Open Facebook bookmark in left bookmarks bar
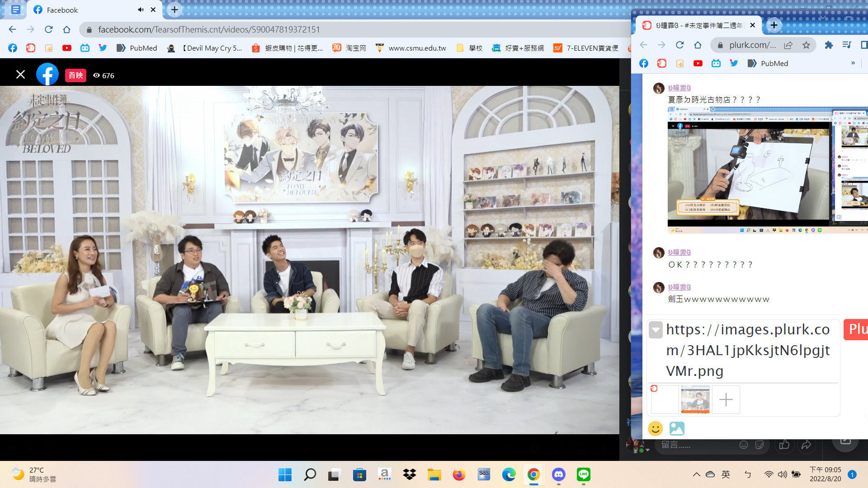Screen dimensions: 868x488 coord(13,48)
